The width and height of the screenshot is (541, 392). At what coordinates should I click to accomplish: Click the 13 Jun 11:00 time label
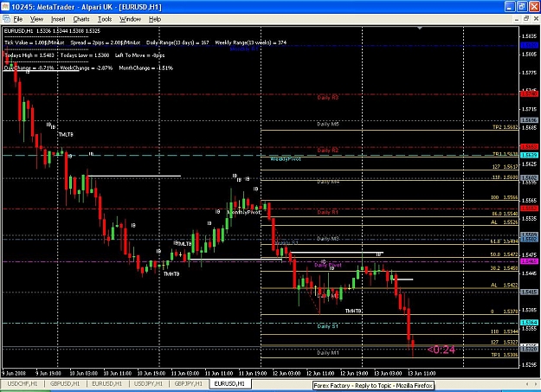coord(422,373)
